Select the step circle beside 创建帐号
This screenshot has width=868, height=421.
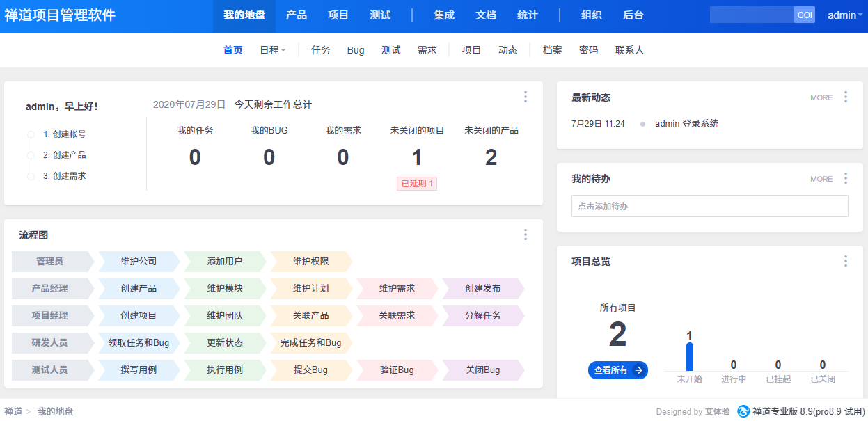click(x=31, y=134)
